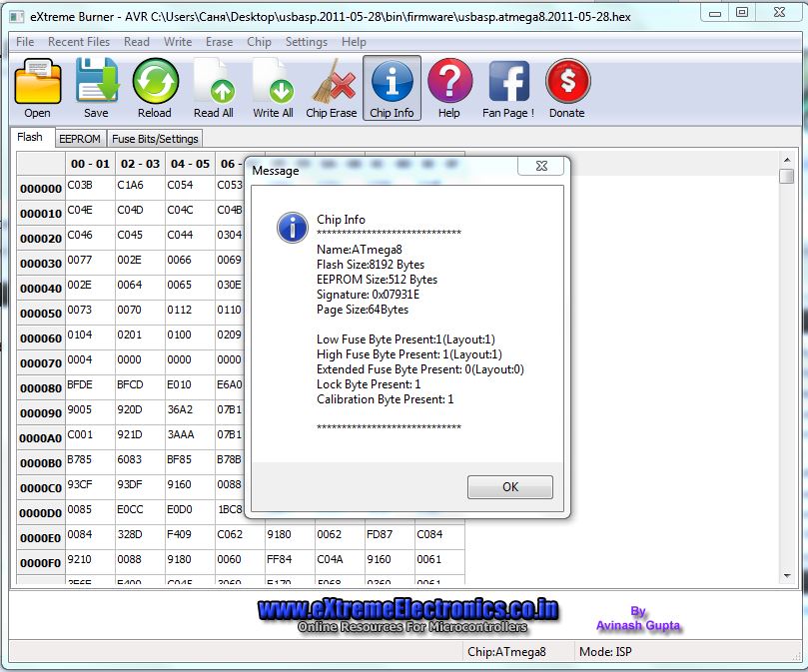The width and height of the screenshot is (808, 672).
Task: Open the File menu
Action: click(x=25, y=42)
